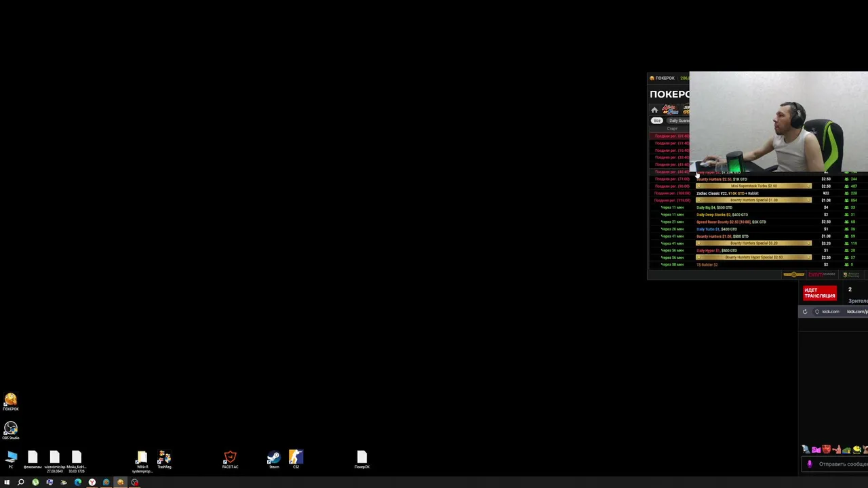Click the streamer webcam overlay
Screen dimensions: 868x488
pyautogui.click(x=778, y=122)
